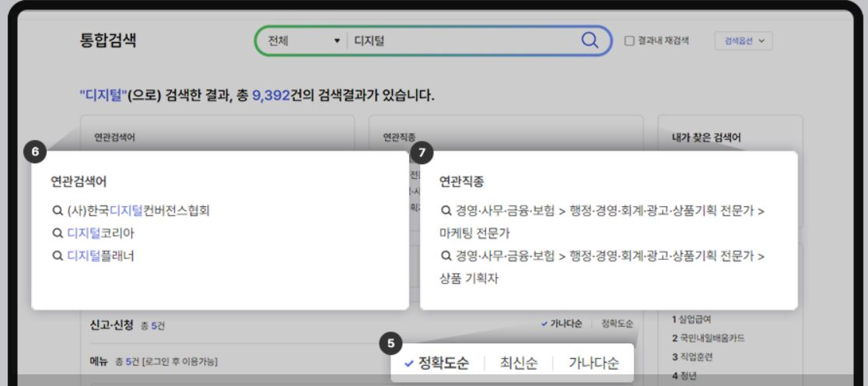Open related job ending in 마케팅 전문가

[x=602, y=222]
